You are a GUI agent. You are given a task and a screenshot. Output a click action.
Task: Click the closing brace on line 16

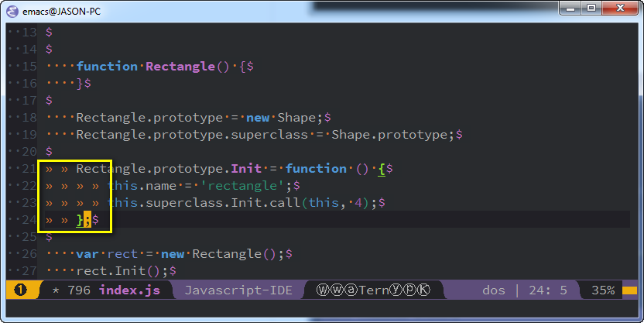click(80, 84)
